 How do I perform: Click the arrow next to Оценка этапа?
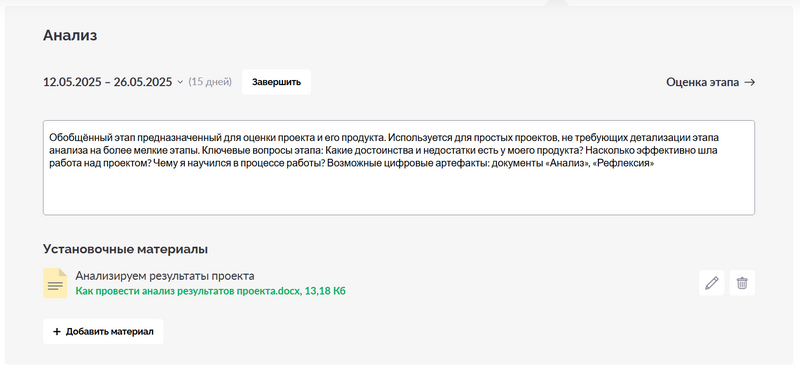749,82
